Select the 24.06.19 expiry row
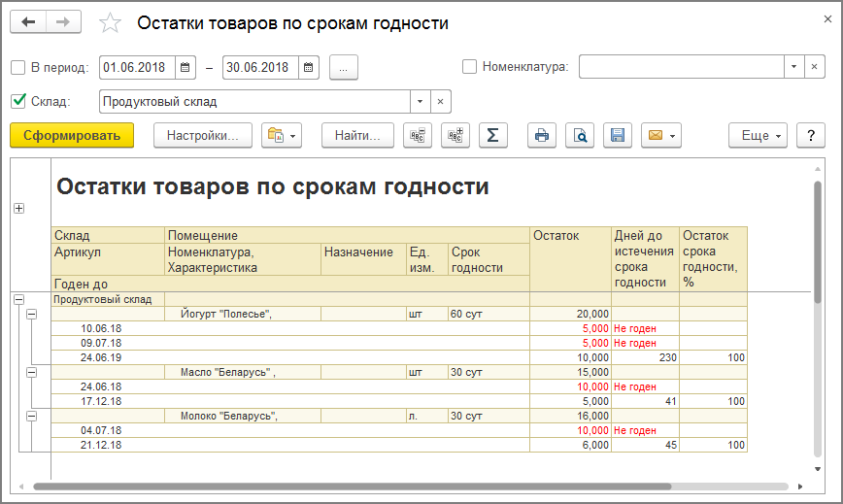This screenshot has width=843, height=504. [x=399, y=357]
